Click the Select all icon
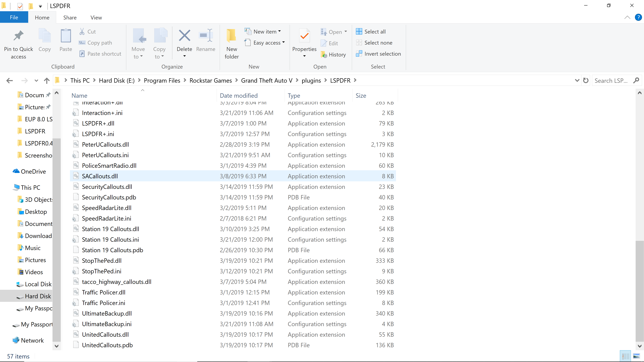The height and width of the screenshot is (362, 644). 359,32
